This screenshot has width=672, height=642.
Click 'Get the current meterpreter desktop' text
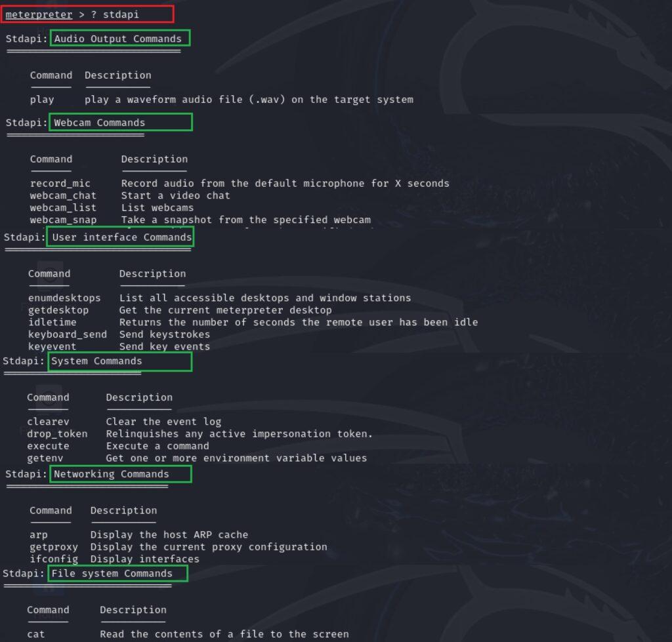pyautogui.click(x=226, y=310)
